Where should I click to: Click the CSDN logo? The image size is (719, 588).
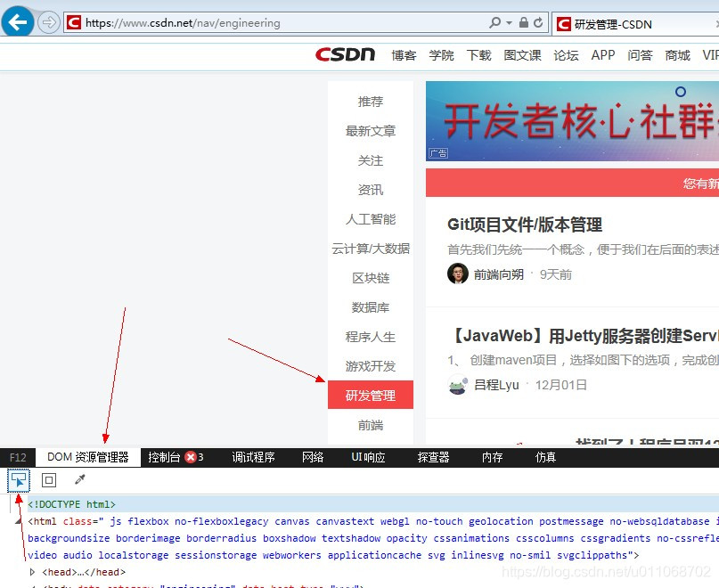[x=345, y=55]
